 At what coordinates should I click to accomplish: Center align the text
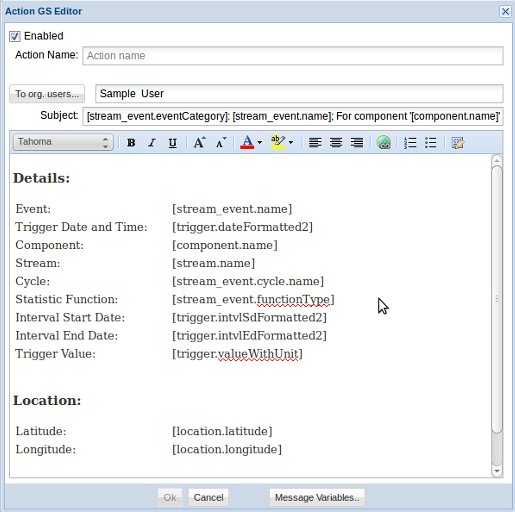tap(336, 143)
